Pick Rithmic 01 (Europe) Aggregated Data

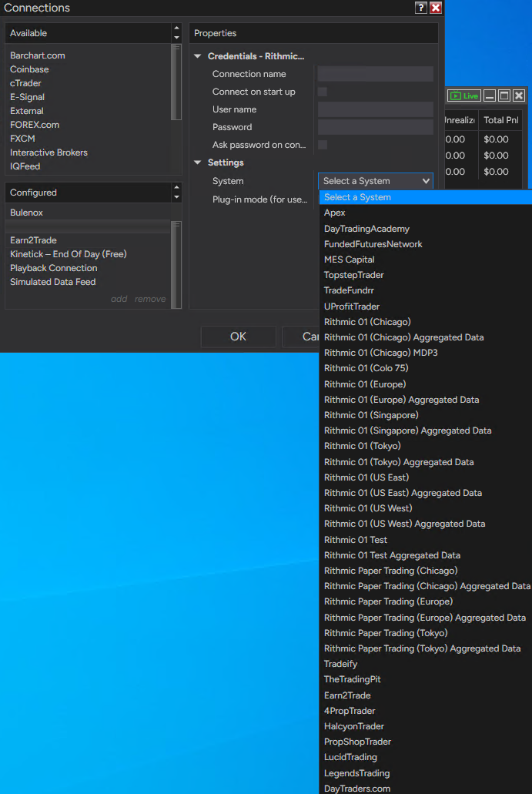[x=401, y=400]
